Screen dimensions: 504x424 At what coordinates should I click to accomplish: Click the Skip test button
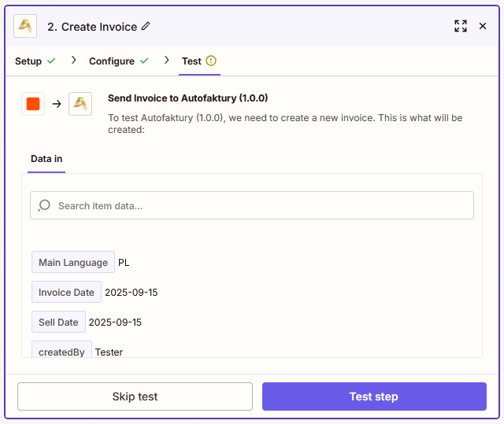[x=135, y=396]
